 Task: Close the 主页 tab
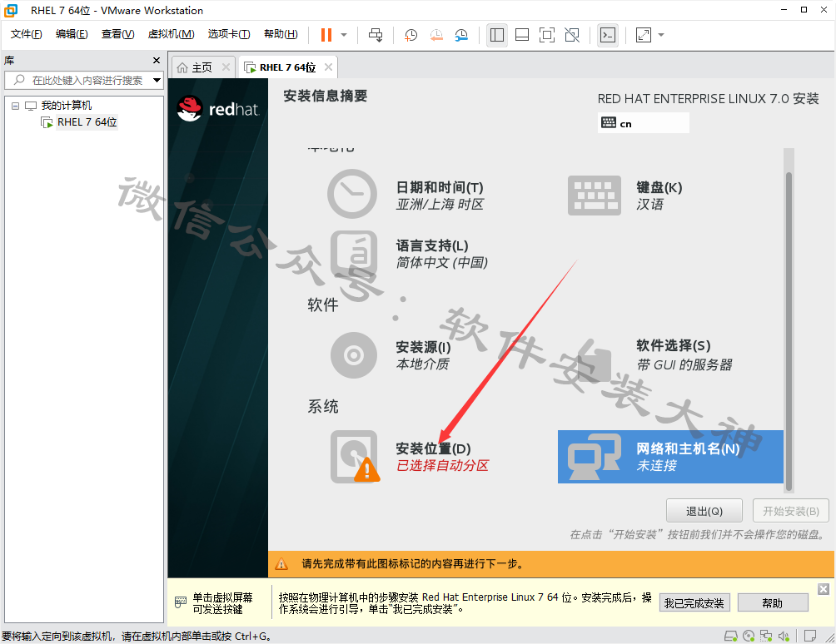pos(226,67)
